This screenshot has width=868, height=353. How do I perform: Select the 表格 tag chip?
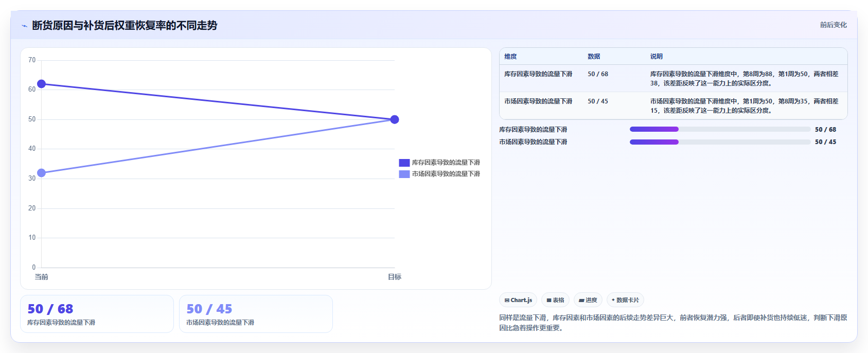pos(555,300)
